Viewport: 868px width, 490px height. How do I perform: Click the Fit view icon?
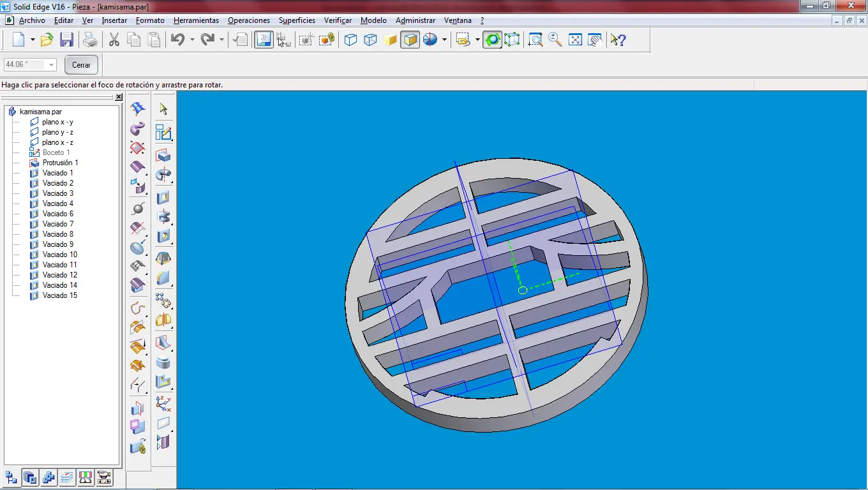(575, 40)
